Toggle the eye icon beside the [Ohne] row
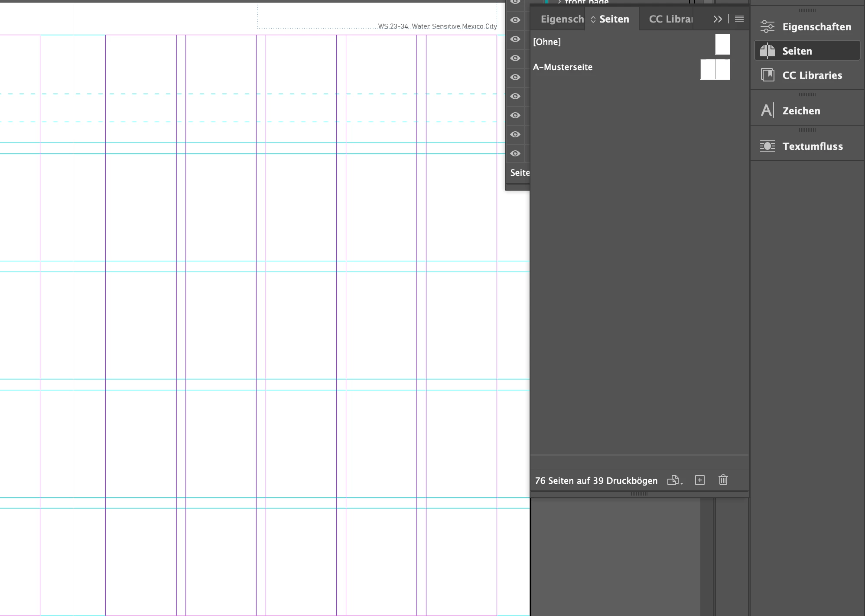 pyautogui.click(x=515, y=39)
